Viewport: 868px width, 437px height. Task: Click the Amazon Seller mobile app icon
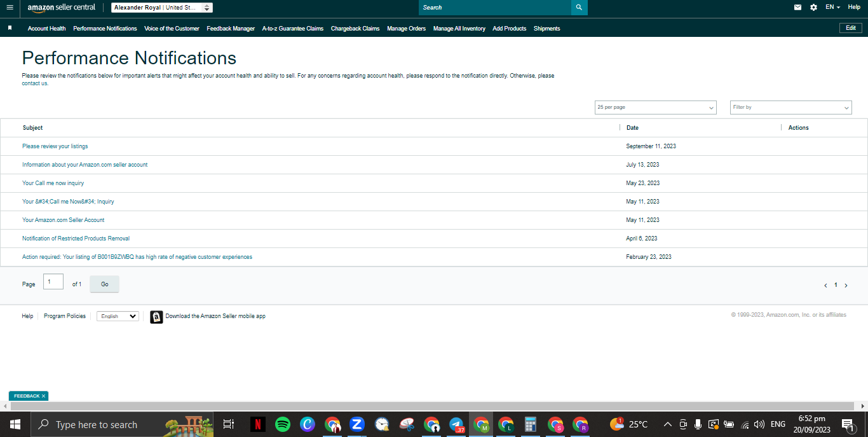pyautogui.click(x=156, y=317)
